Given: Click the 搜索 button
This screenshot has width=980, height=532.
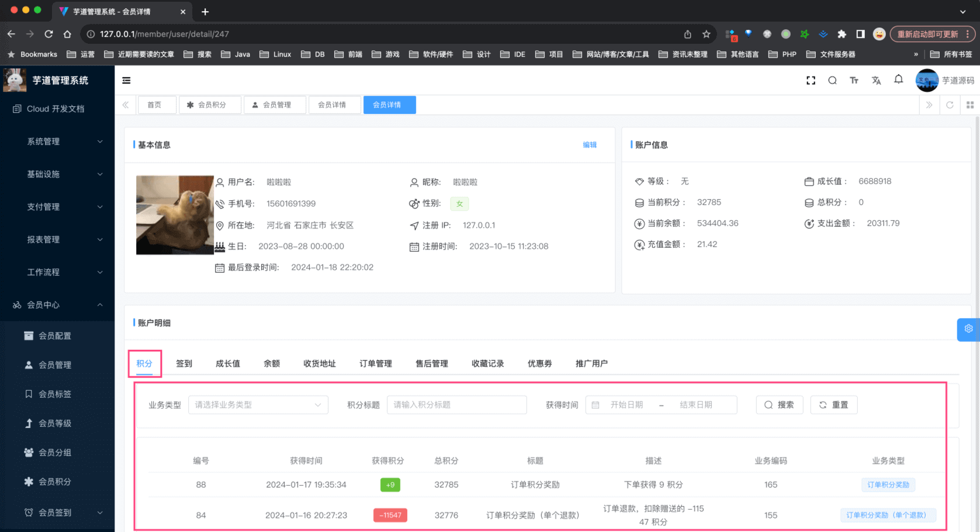Looking at the screenshot, I should (779, 405).
